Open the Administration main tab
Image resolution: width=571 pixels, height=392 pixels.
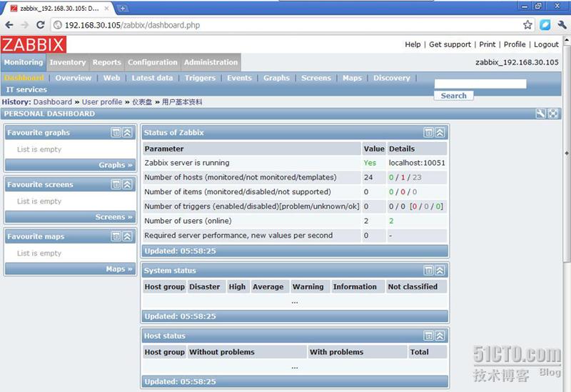[x=211, y=62]
